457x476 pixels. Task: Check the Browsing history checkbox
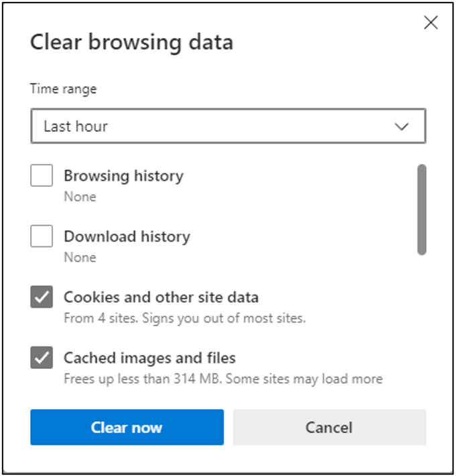point(42,175)
